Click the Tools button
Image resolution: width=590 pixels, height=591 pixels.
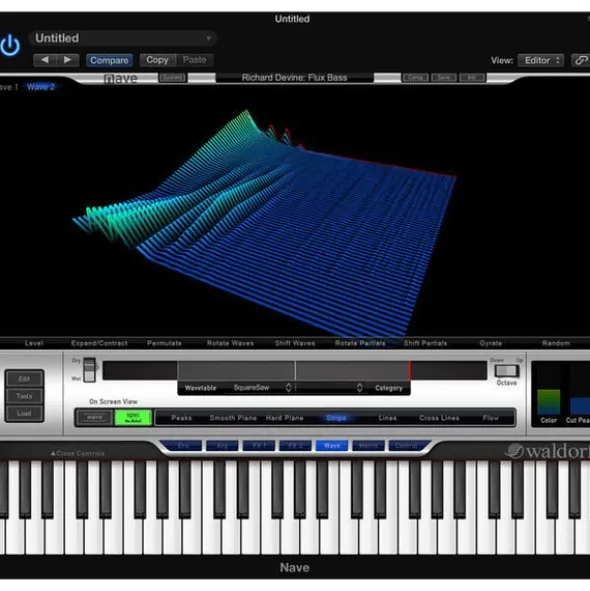[24, 396]
